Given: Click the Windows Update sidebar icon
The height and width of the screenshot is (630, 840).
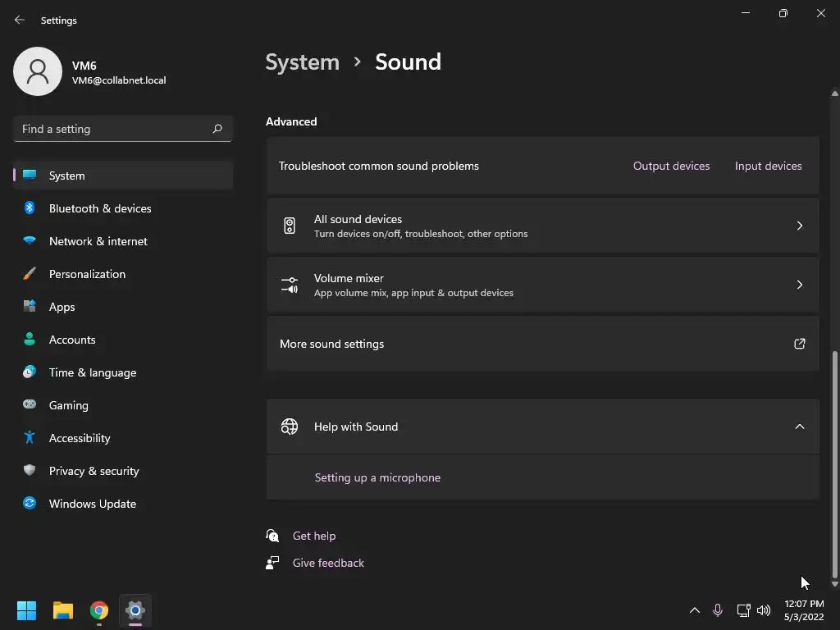Looking at the screenshot, I should click(x=30, y=504).
